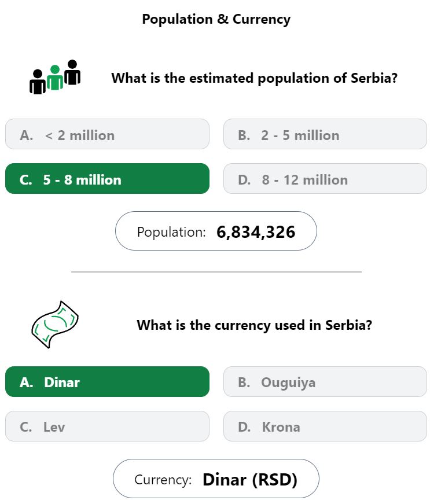Click the Serbia currency question text
Viewport: 430px width, 504px height.
tap(255, 325)
